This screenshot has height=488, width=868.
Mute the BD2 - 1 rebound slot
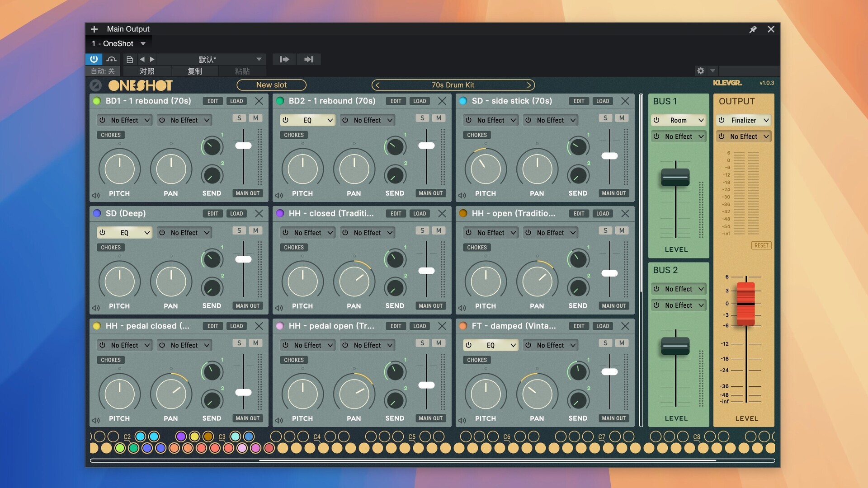(439, 118)
